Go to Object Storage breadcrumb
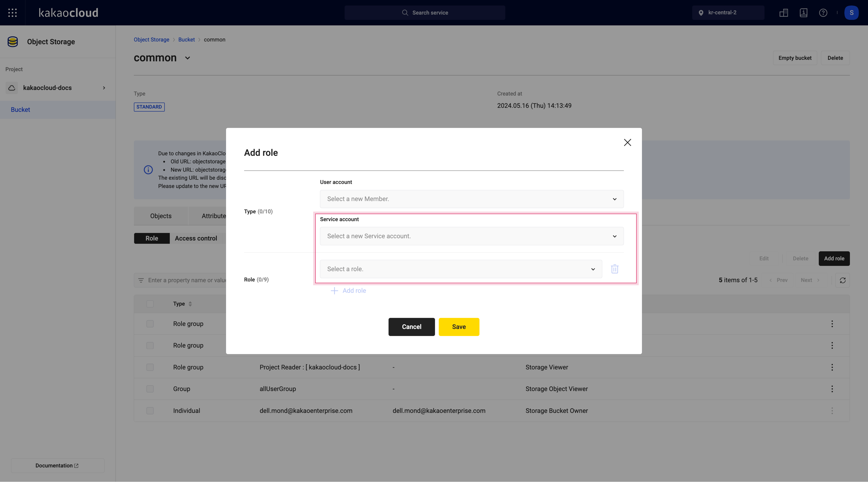Image resolution: width=868 pixels, height=482 pixels. [151, 40]
